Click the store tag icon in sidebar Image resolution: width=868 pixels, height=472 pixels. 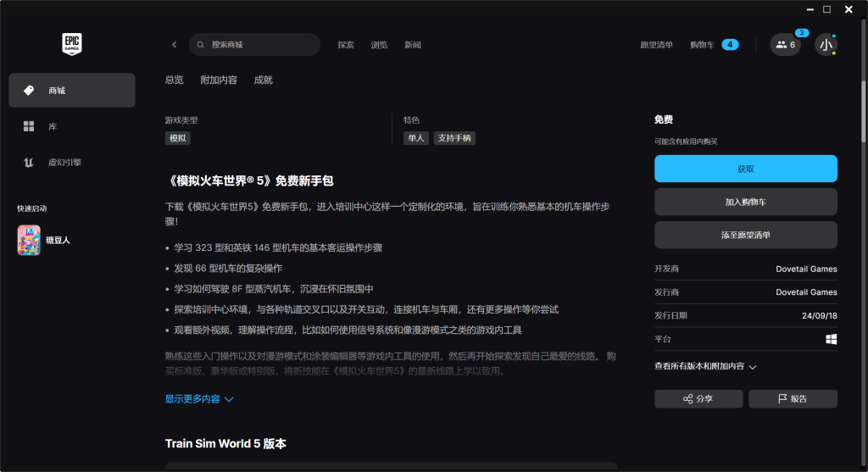pos(29,90)
